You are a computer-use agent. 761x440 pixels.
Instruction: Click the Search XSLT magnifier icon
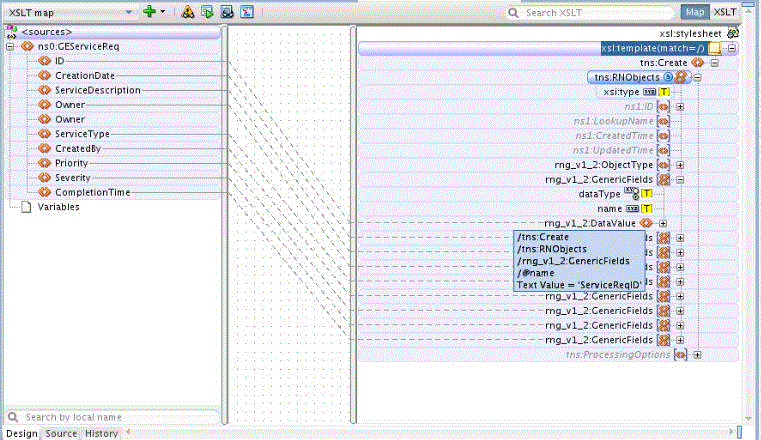coord(513,13)
